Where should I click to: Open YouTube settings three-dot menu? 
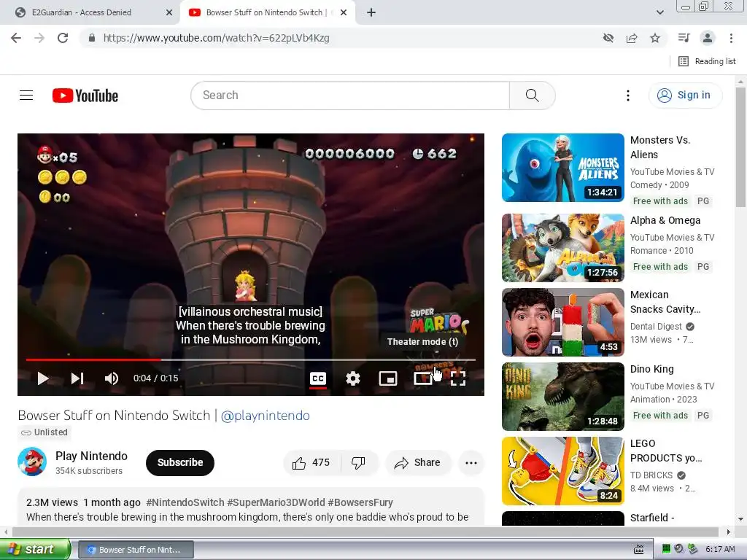(628, 96)
